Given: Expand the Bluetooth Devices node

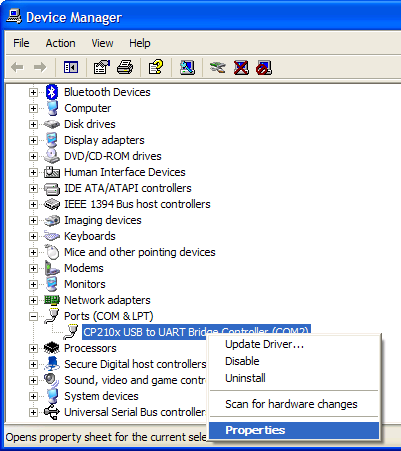Looking at the screenshot, I should 33,92.
